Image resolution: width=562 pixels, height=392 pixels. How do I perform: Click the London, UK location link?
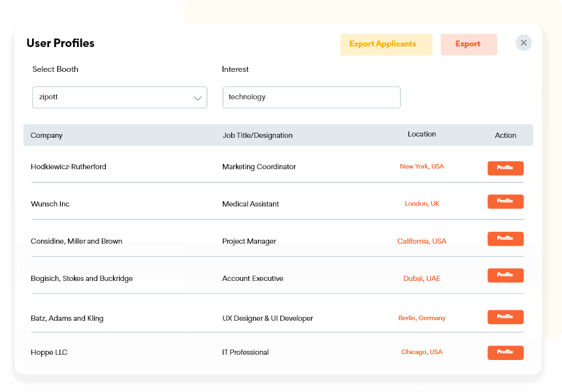(x=421, y=203)
